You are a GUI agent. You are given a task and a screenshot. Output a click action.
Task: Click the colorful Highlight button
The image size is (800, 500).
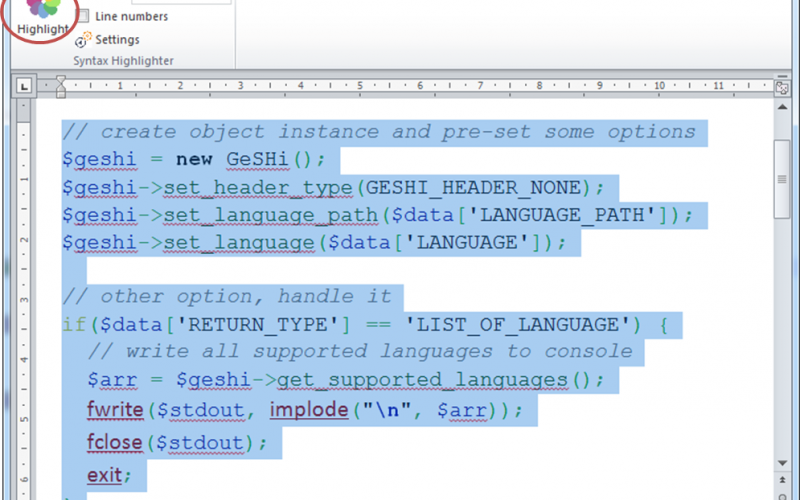(43, 17)
